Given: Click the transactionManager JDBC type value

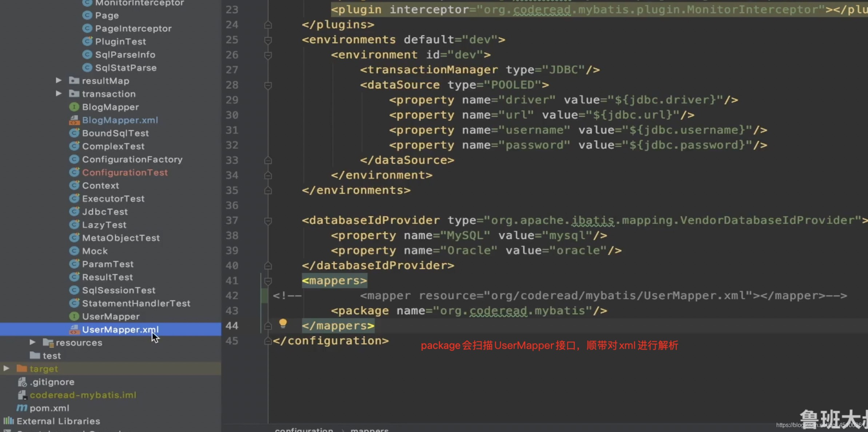Looking at the screenshot, I should click(563, 69).
